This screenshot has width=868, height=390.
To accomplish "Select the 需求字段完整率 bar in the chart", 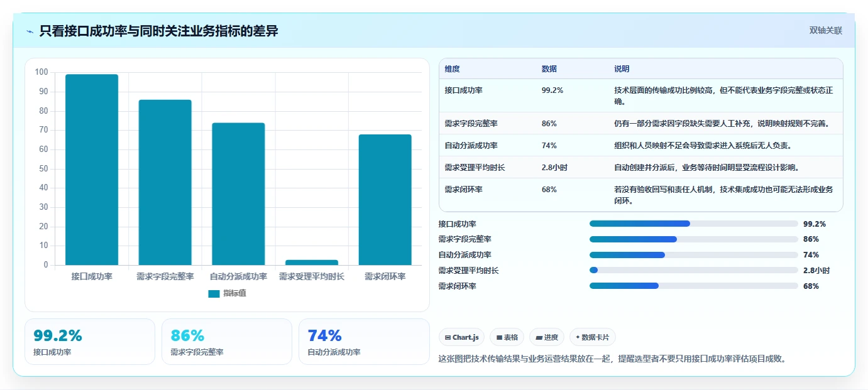I will point(165,182).
